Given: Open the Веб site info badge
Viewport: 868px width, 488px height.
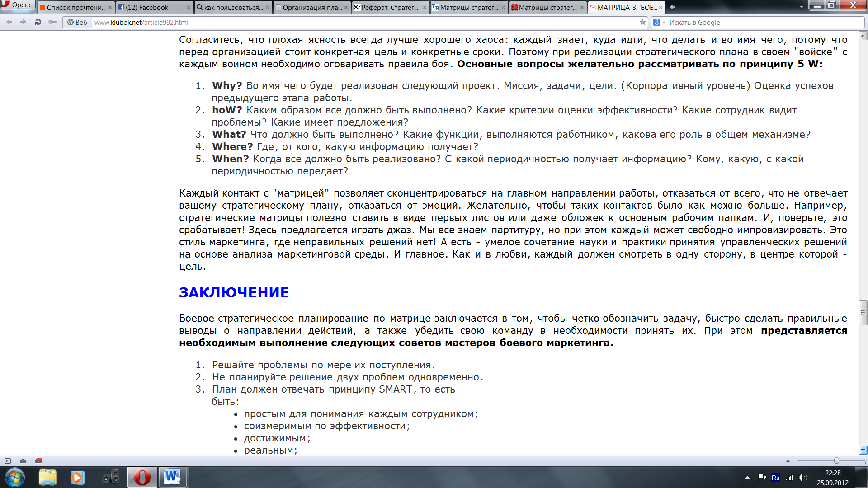Looking at the screenshot, I should click(77, 22).
